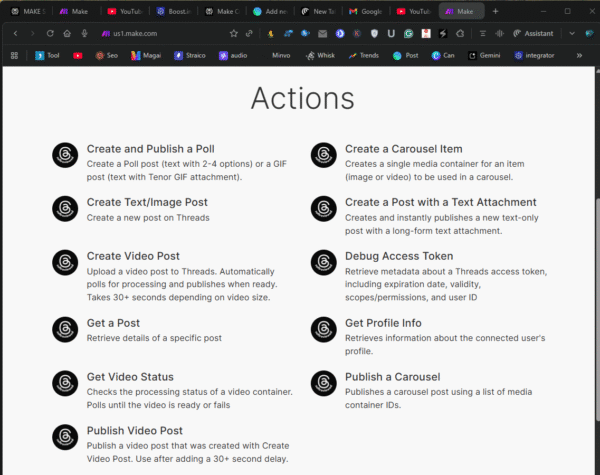The height and width of the screenshot is (475, 600).
Task: Switch to the MAKE S first tab
Action: 28,11
